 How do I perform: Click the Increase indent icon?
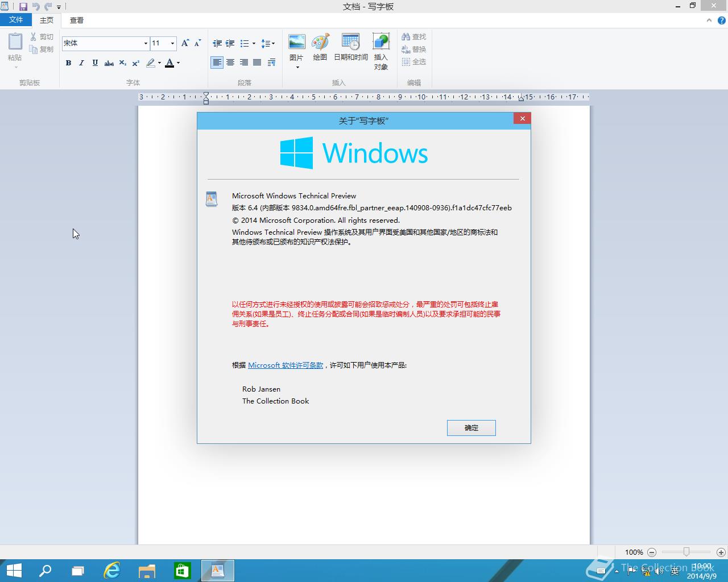click(x=230, y=43)
